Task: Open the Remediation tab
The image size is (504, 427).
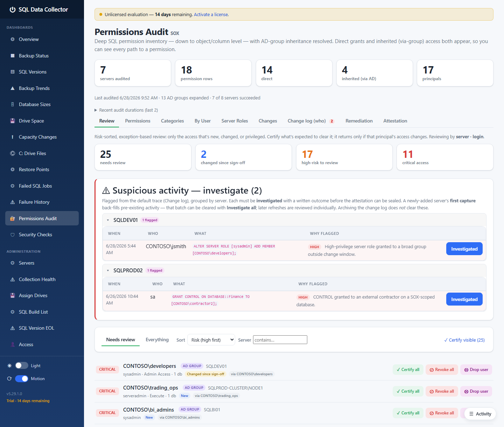Action: tap(359, 121)
